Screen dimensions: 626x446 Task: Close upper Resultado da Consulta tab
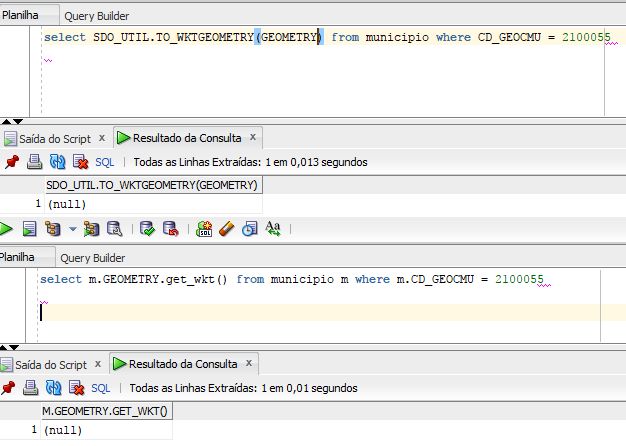253,137
